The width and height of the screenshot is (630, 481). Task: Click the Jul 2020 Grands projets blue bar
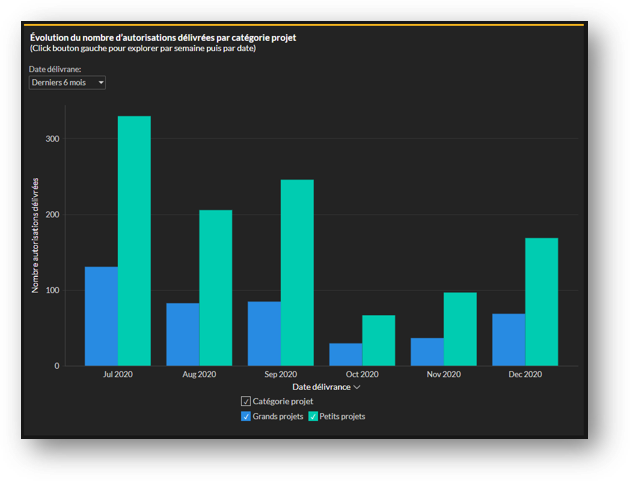click(x=101, y=316)
